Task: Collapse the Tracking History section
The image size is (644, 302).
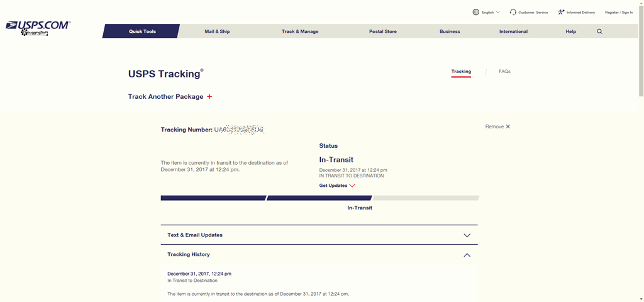Action: click(467, 255)
